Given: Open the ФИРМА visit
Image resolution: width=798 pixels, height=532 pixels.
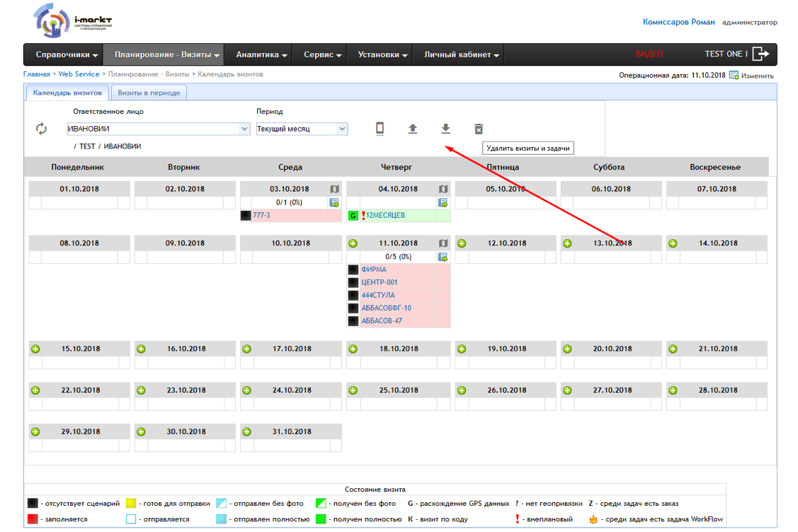Looking at the screenshot, I should pyautogui.click(x=374, y=270).
